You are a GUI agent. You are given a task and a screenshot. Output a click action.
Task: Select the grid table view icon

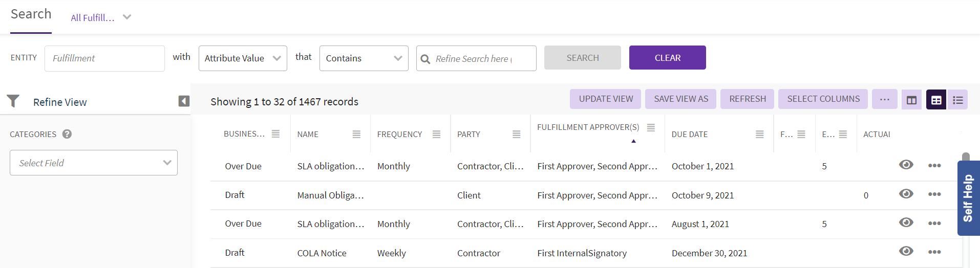(936, 100)
